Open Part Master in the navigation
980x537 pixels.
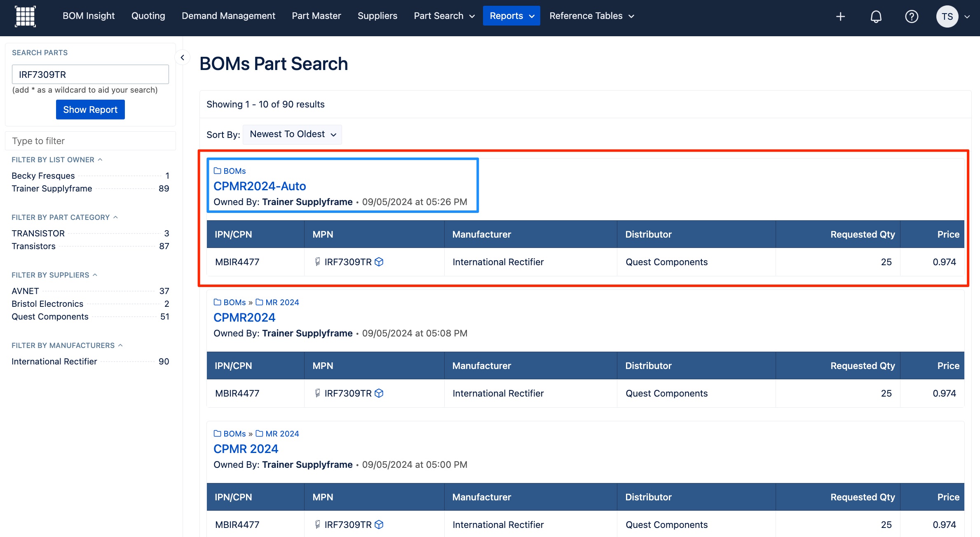pyautogui.click(x=316, y=16)
